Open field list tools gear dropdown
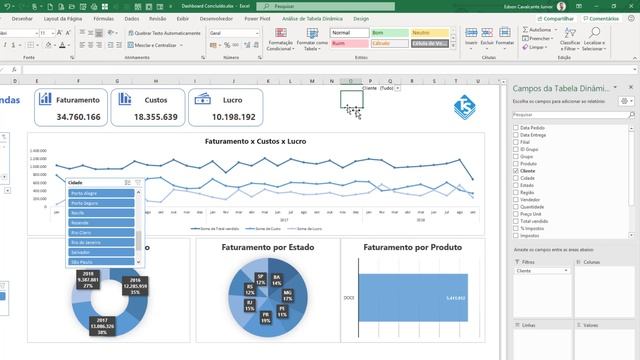Viewport: 640px width, 360px height. [627, 101]
